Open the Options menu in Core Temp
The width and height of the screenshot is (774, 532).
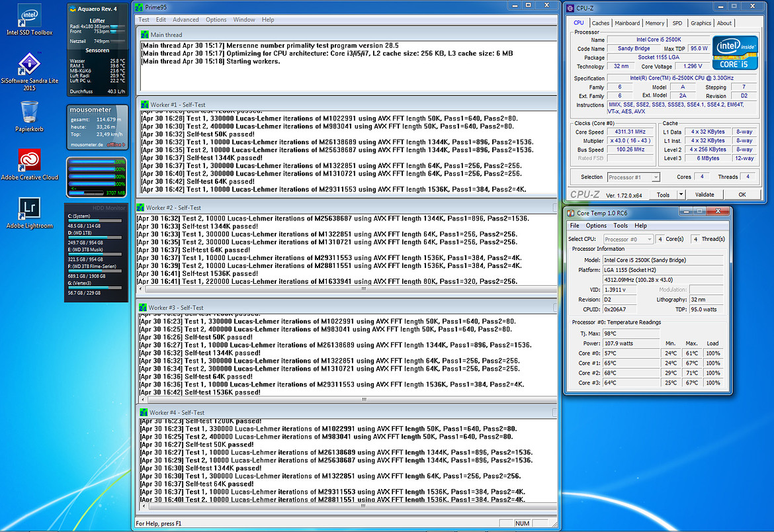pyautogui.click(x=596, y=226)
